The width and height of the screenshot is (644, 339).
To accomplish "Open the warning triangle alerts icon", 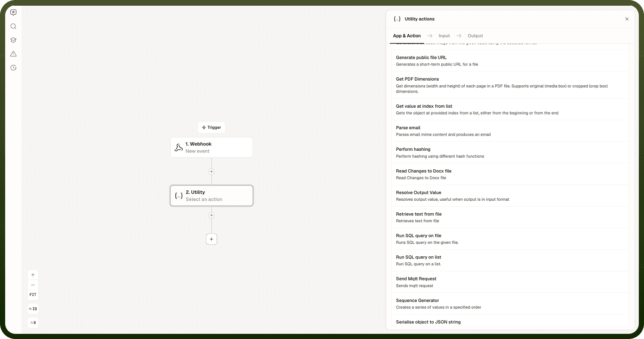I will point(13,54).
